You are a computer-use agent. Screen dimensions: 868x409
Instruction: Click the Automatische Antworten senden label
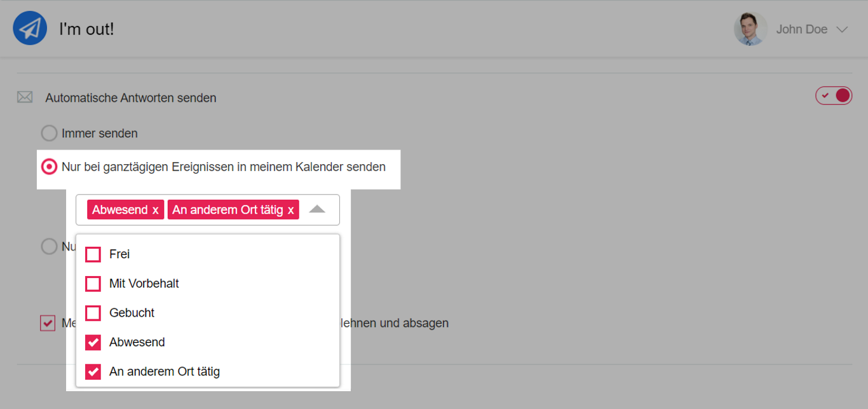(131, 98)
